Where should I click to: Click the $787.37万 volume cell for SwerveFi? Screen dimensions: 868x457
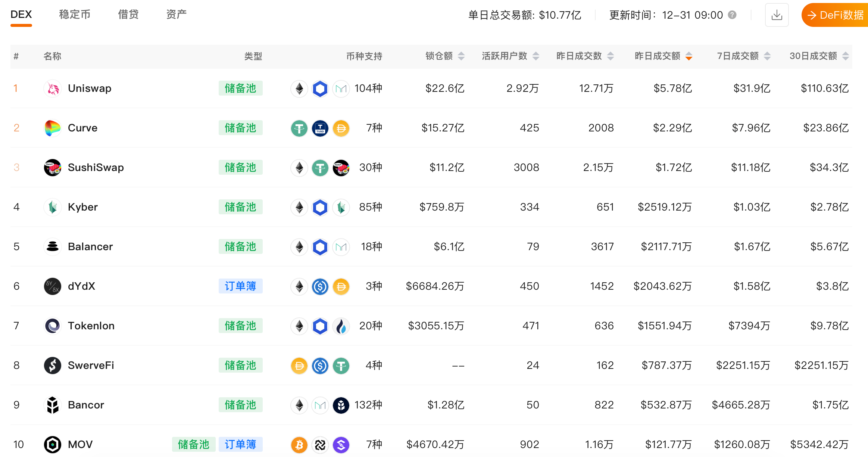point(667,366)
